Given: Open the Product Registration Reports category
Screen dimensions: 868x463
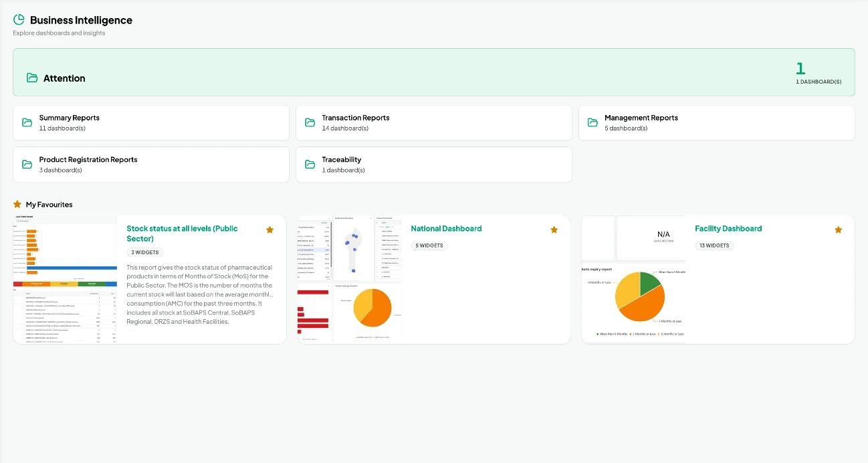Looking at the screenshot, I should coord(151,165).
